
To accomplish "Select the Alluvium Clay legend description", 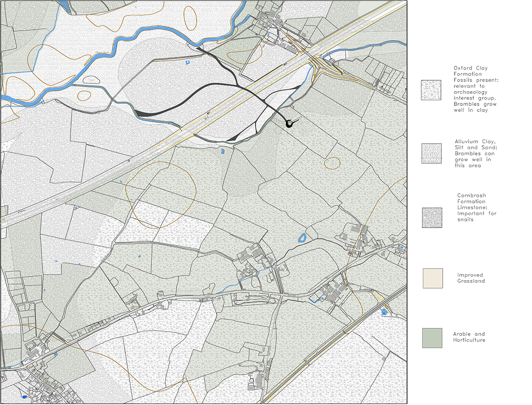I will (x=475, y=153).
